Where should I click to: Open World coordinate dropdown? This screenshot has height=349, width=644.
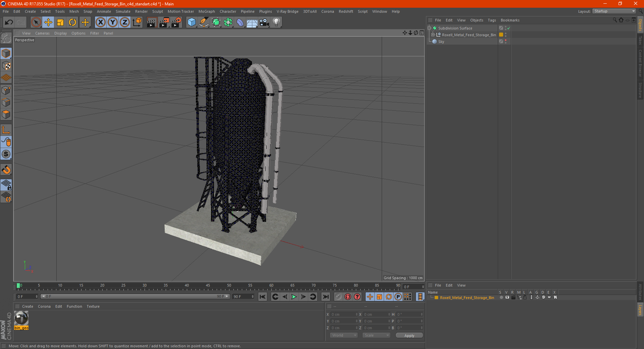coord(344,335)
